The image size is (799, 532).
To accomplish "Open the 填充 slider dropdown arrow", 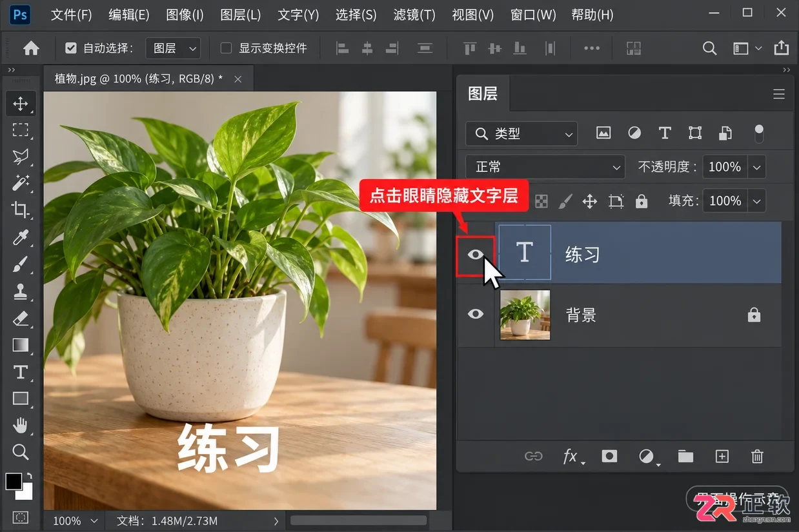I will pyautogui.click(x=757, y=201).
